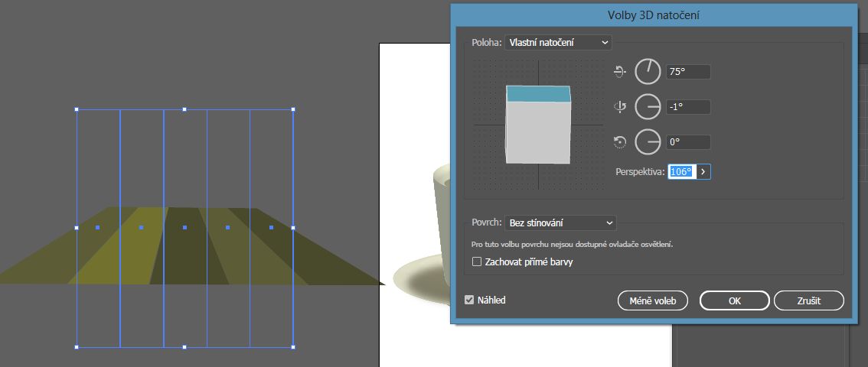Click the X-axis rotation icon

click(620, 72)
